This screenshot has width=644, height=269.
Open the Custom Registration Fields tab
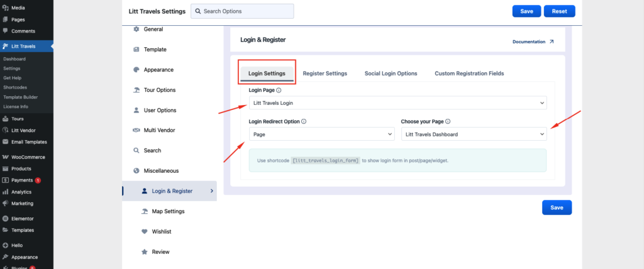point(469,74)
